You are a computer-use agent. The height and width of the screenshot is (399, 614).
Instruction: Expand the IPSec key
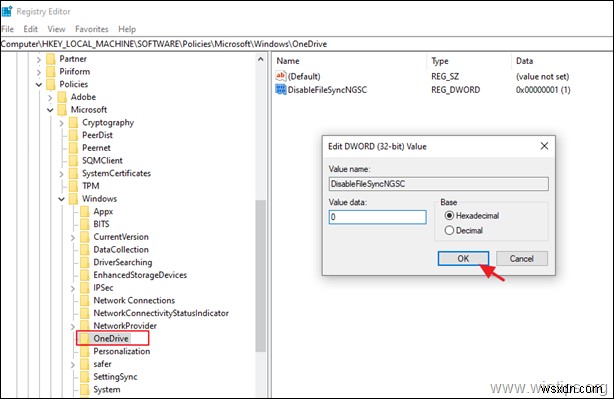pos(72,288)
